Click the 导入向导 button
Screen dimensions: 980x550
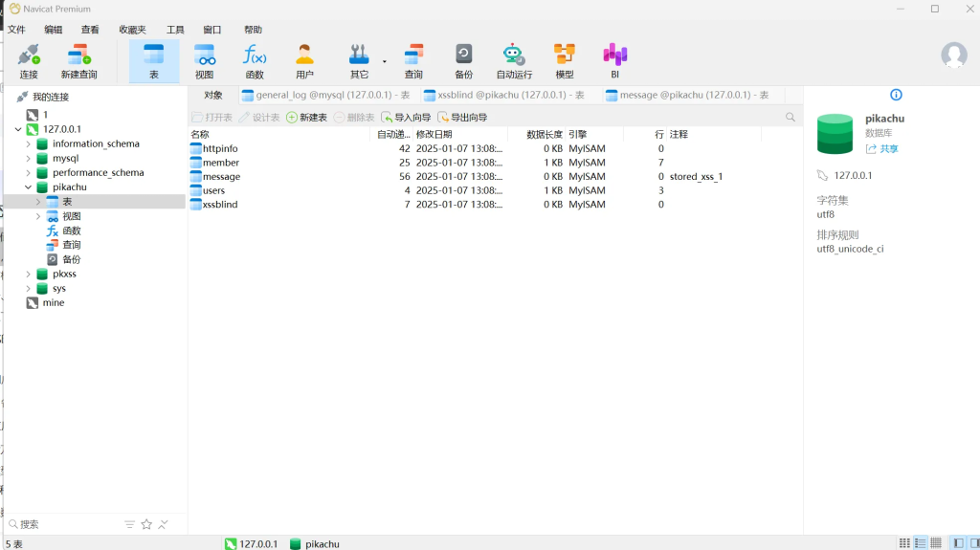coord(406,118)
